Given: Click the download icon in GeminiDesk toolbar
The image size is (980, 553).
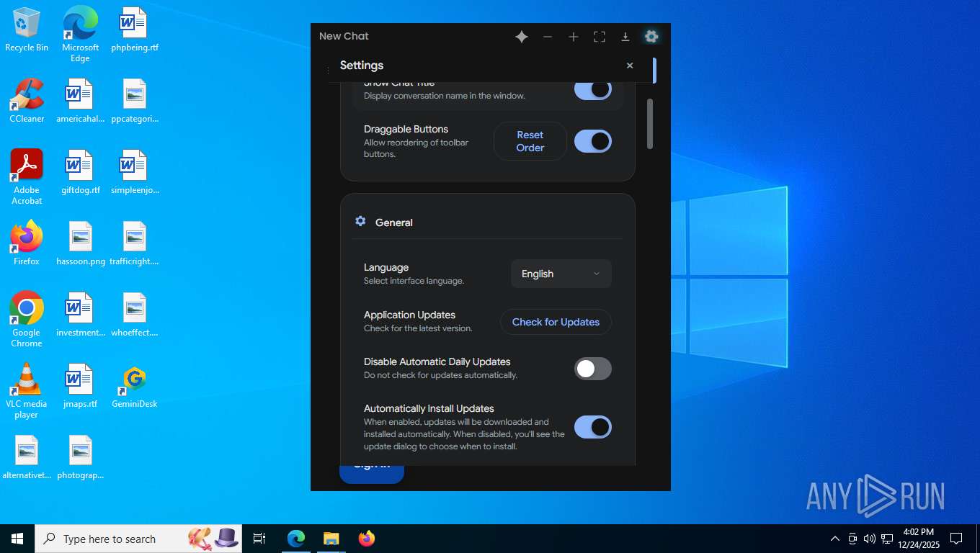Looking at the screenshot, I should (x=625, y=37).
